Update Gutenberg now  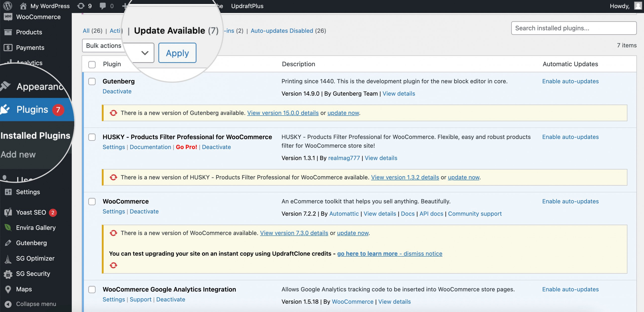pos(343,113)
